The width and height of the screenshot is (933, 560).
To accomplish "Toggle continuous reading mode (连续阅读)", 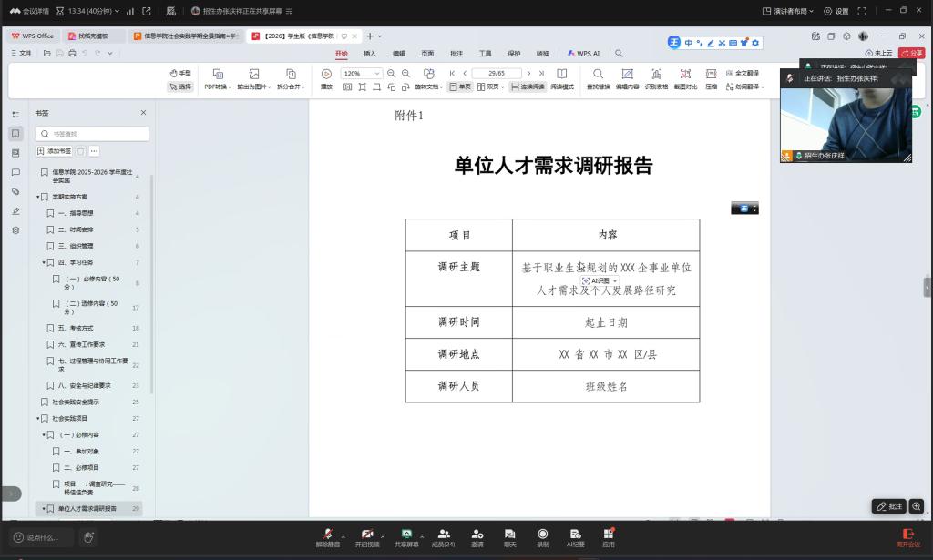I will (528, 87).
